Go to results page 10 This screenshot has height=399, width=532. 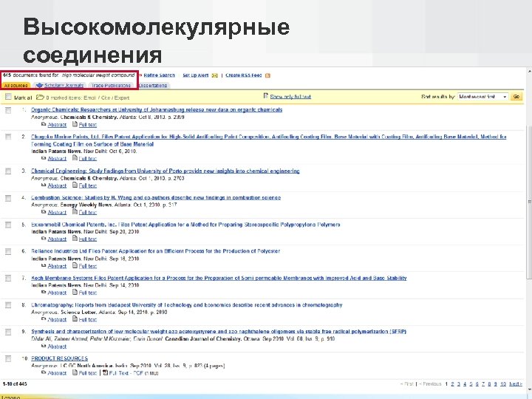503,384
